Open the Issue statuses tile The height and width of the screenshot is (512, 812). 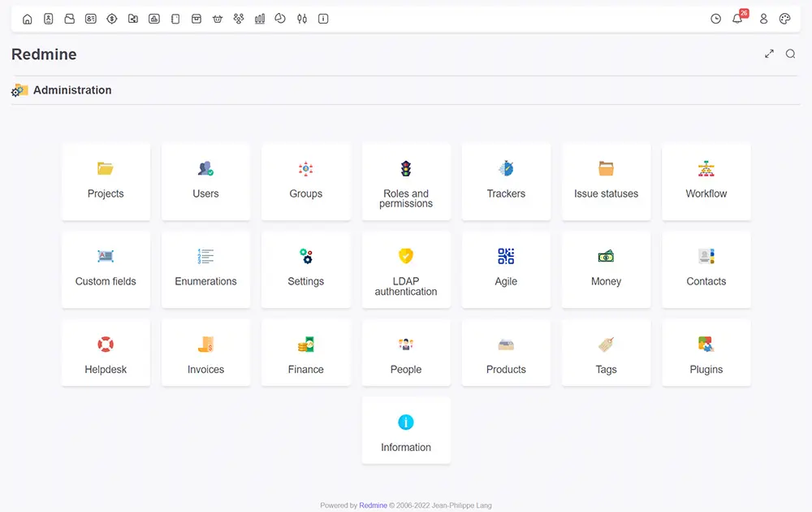tap(606, 182)
